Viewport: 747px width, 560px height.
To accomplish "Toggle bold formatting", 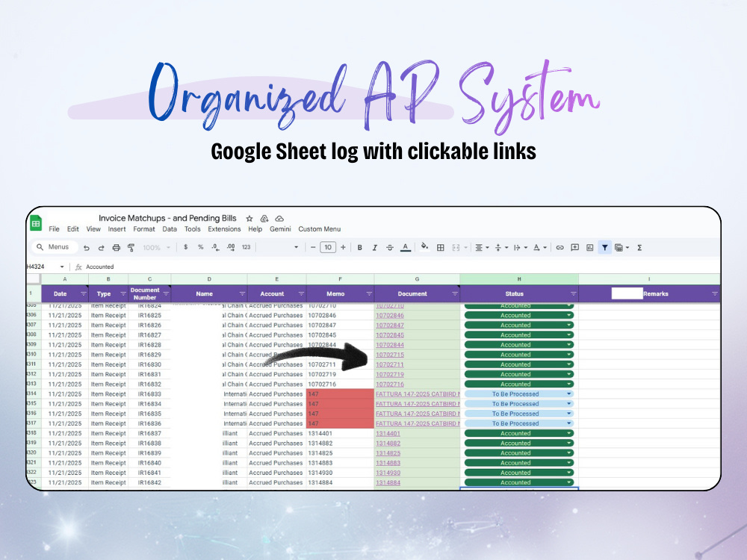I will [x=360, y=248].
